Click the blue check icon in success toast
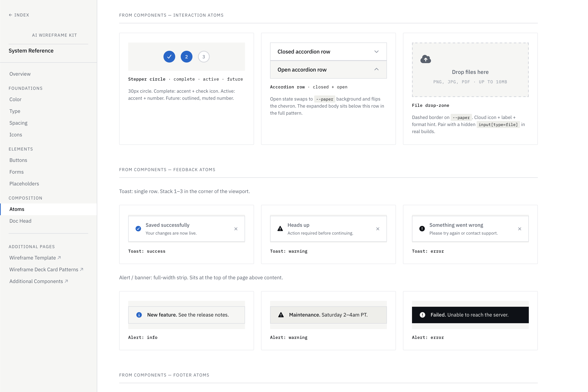 pyautogui.click(x=138, y=229)
